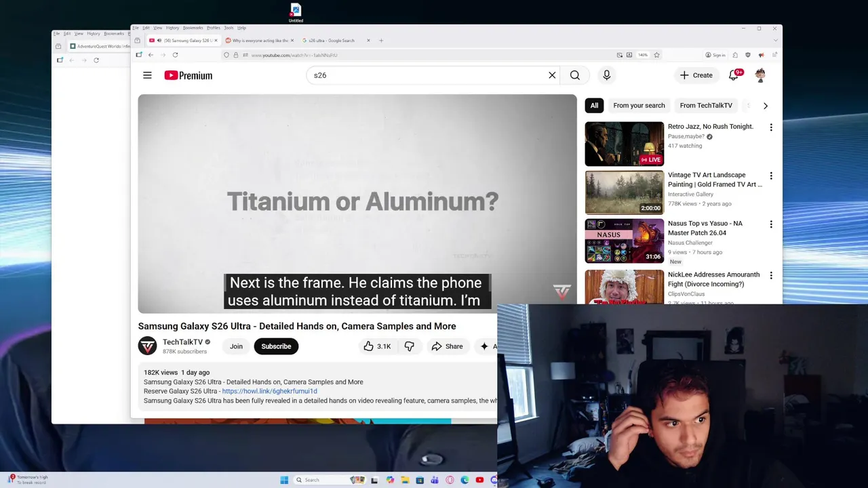This screenshot has width=868, height=488.
Task: Open Copilot from the taskbar
Action: tap(390, 480)
